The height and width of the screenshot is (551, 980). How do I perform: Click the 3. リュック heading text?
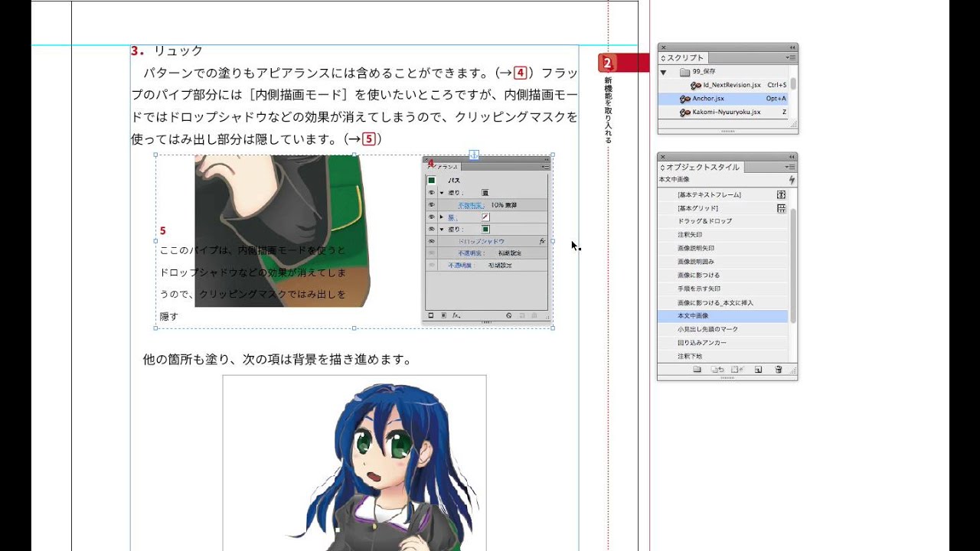click(167, 51)
